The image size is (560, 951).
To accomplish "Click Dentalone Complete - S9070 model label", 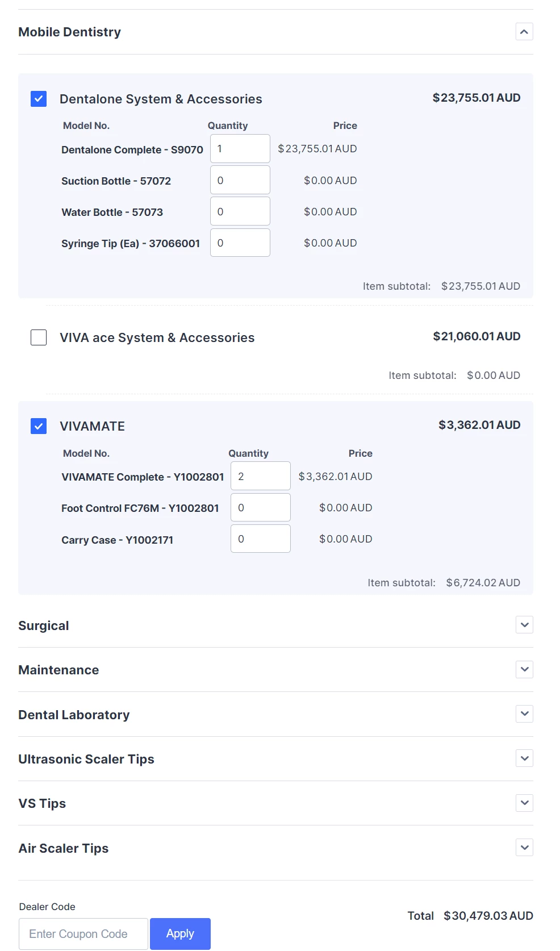I will tap(132, 149).
